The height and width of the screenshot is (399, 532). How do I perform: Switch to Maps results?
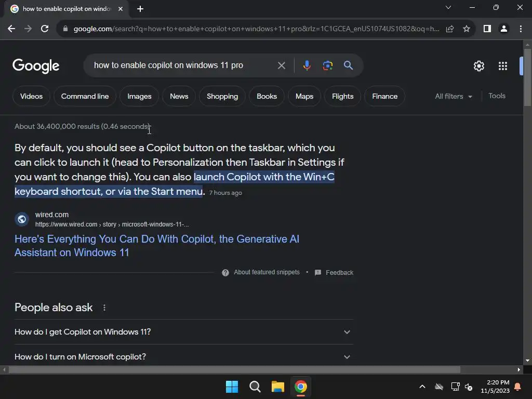click(304, 96)
